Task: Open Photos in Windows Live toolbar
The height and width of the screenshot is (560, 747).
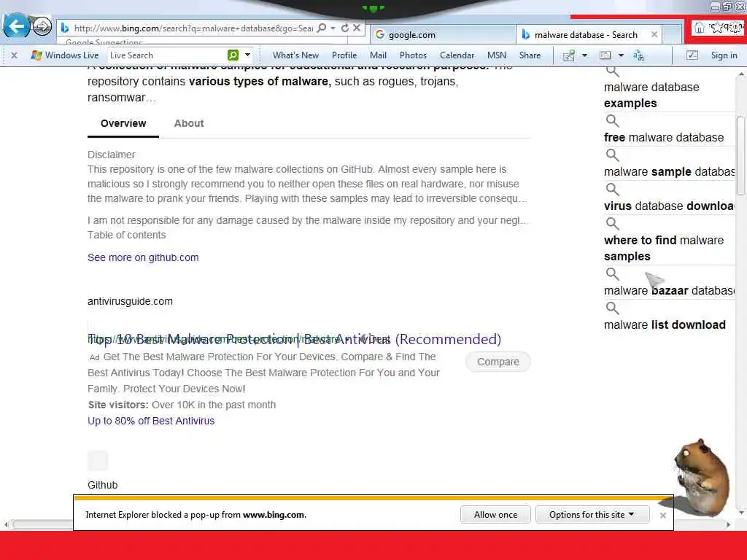Action: (413, 55)
